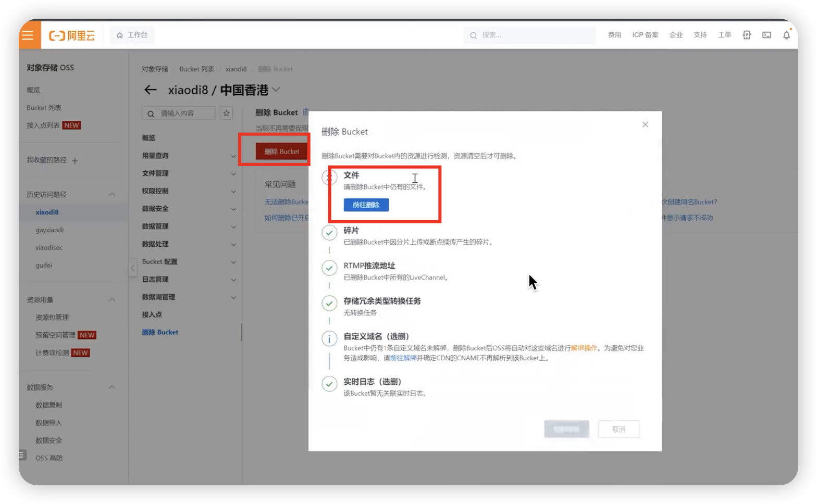Click the bucket menu search field 请输入内容
Image resolution: width=817 pixels, height=504 pixels.
click(x=178, y=114)
